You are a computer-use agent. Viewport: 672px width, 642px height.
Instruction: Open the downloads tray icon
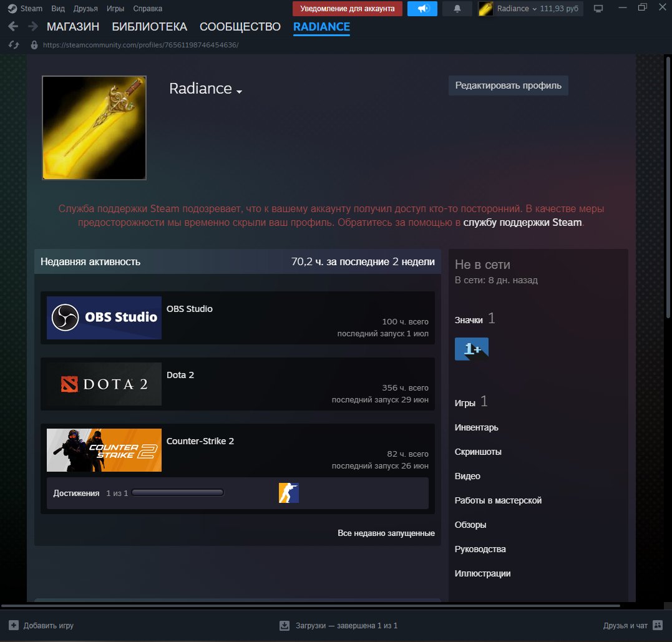click(285, 626)
